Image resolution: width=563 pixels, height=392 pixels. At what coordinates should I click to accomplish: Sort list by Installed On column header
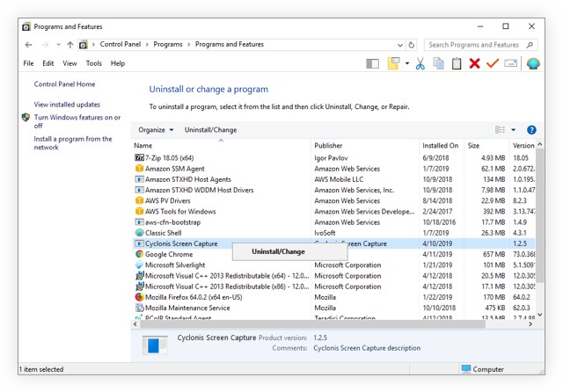pos(440,146)
